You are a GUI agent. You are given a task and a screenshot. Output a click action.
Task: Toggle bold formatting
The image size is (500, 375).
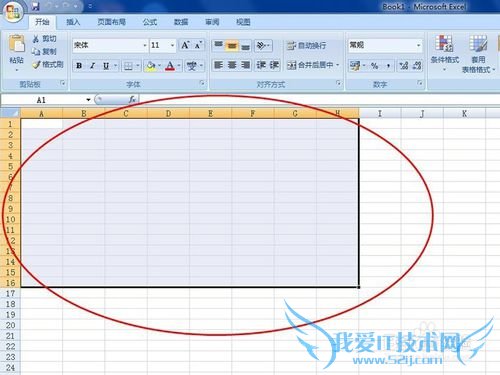coord(79,66)
